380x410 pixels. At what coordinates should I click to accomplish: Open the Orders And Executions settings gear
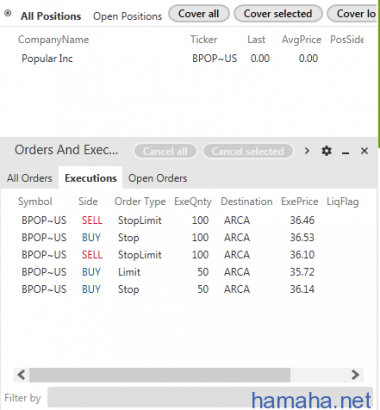click(x=326, y=151)
